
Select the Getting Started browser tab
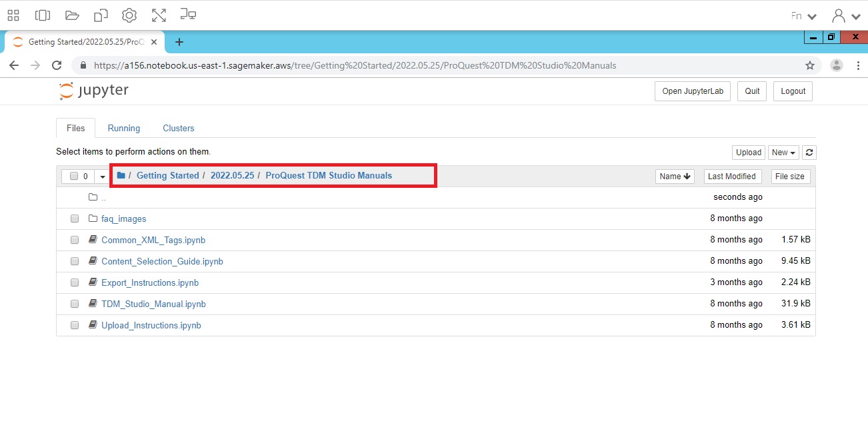pyautogui.click(x=85, y=42)
